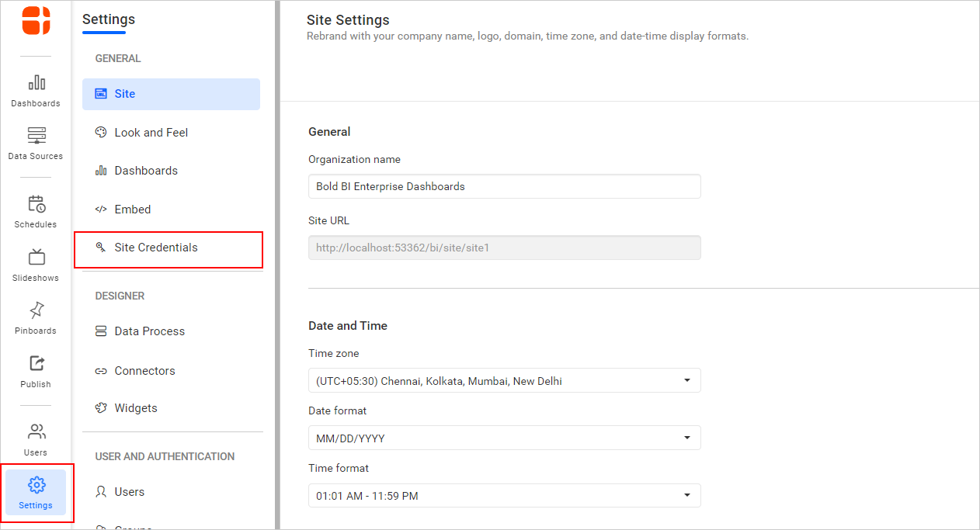The width and height of the screenshot is (980, 530).
Task: Open the Time zone dropdown
Action: (504, 380)
